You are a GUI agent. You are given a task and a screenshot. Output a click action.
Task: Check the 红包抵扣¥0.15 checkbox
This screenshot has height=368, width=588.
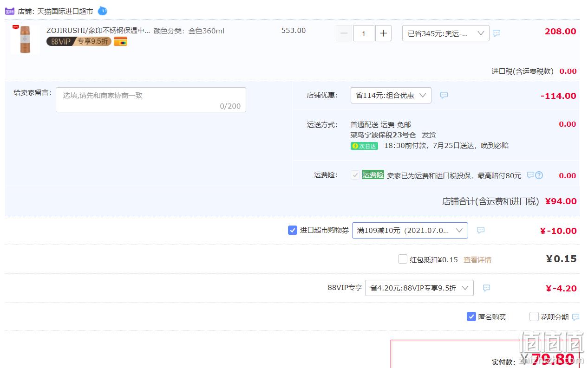click(x=403, y=259)
